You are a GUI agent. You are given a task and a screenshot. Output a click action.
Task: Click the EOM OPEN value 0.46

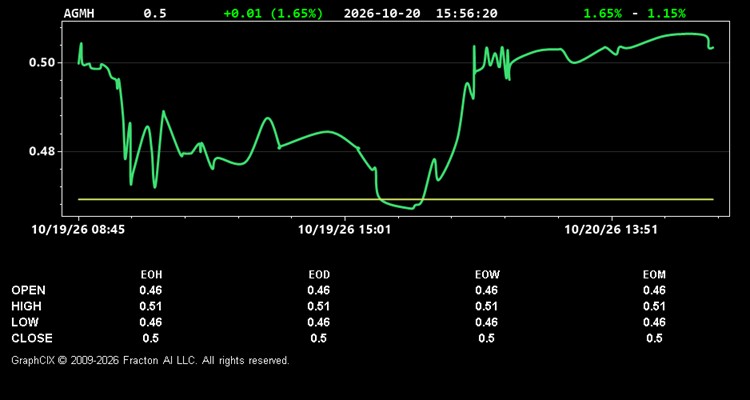pyautogui.click(x=654, y=290)
